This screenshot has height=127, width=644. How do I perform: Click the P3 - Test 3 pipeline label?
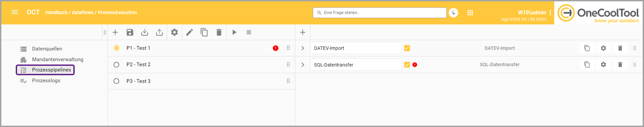tap(139, 81)
